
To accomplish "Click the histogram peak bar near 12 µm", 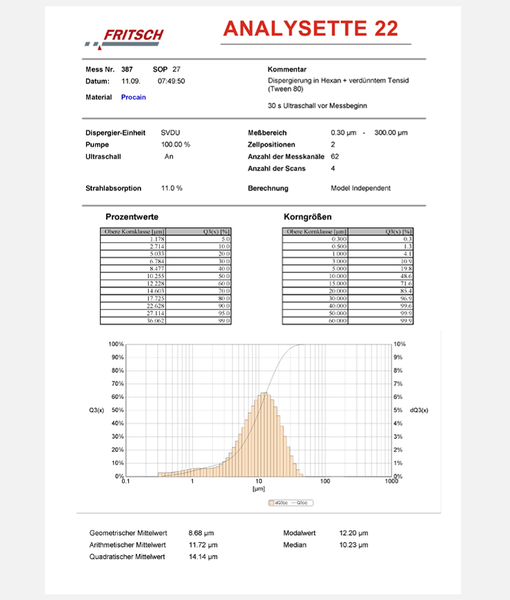I will click(x=265, y=434).
